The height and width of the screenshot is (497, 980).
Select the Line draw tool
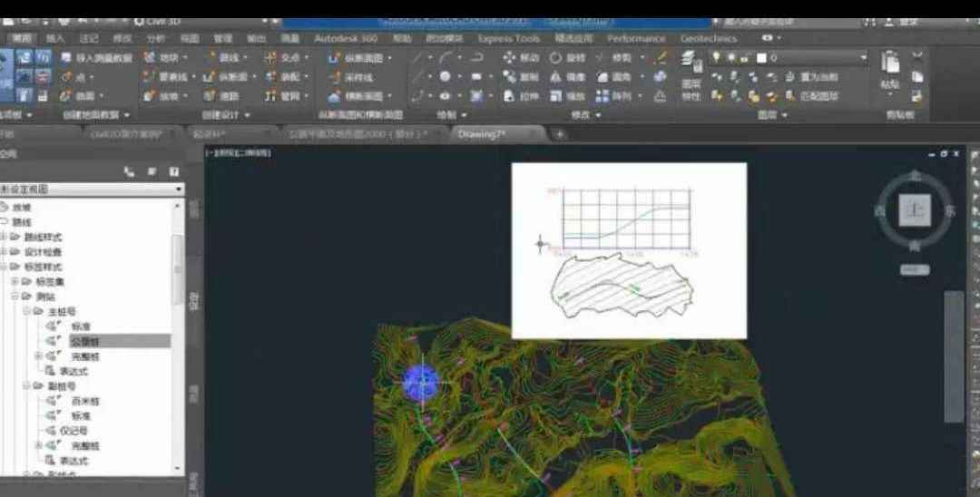coord(417,57)
